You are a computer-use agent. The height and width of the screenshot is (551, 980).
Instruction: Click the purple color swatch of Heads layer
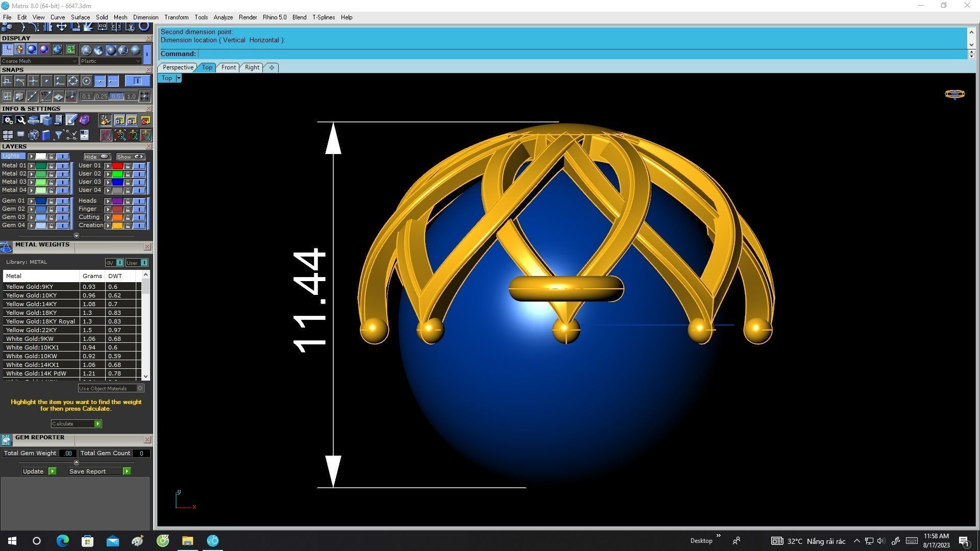[x=117, y=201]
